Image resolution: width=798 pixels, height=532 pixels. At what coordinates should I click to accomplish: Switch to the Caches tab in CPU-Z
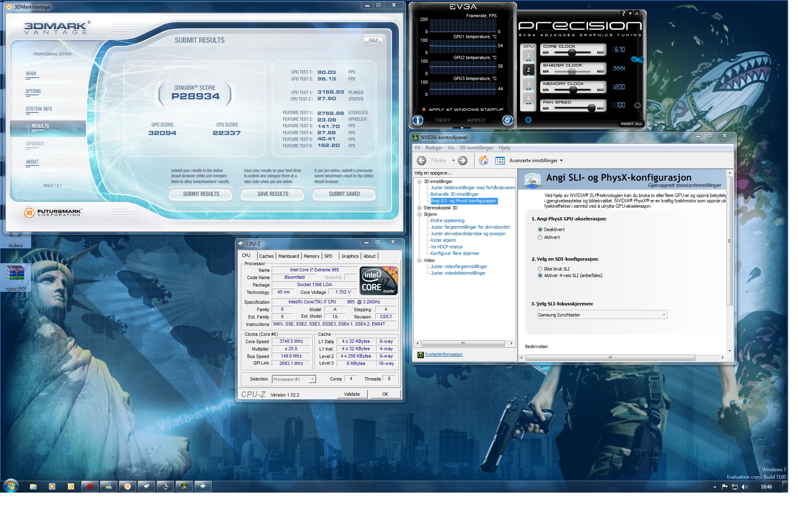pos(266,256)
